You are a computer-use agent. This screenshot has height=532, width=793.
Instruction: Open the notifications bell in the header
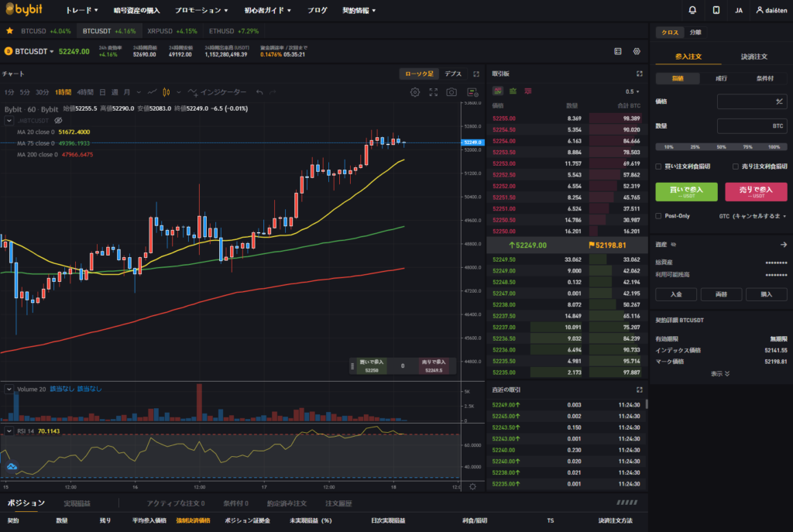pyautogui.click(x=692, y=10)
